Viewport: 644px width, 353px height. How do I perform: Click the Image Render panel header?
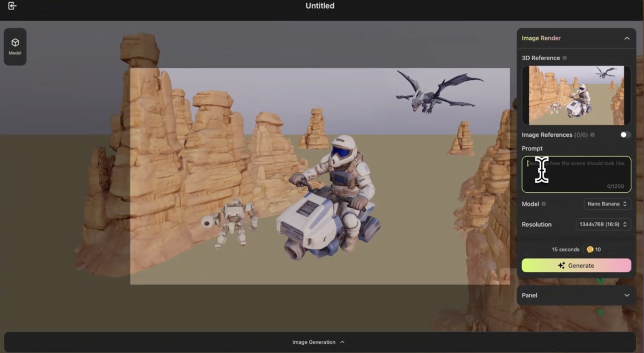(x=541, y=38)
